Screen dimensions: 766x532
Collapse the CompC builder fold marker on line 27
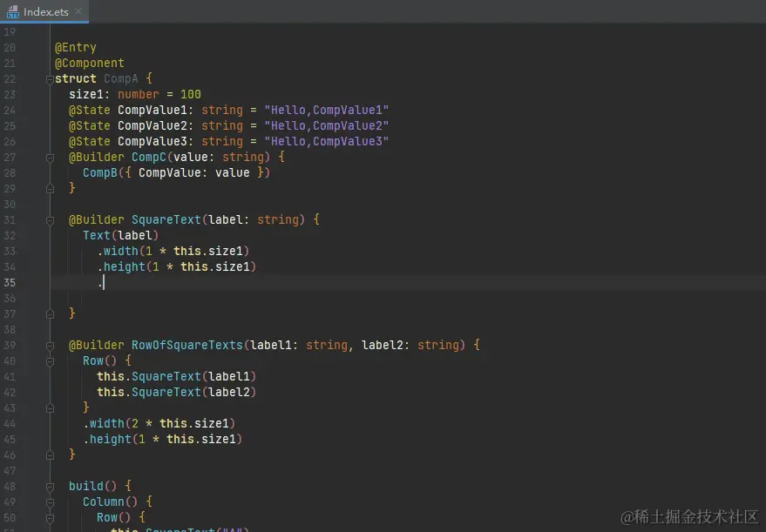[x=50, y=158]
